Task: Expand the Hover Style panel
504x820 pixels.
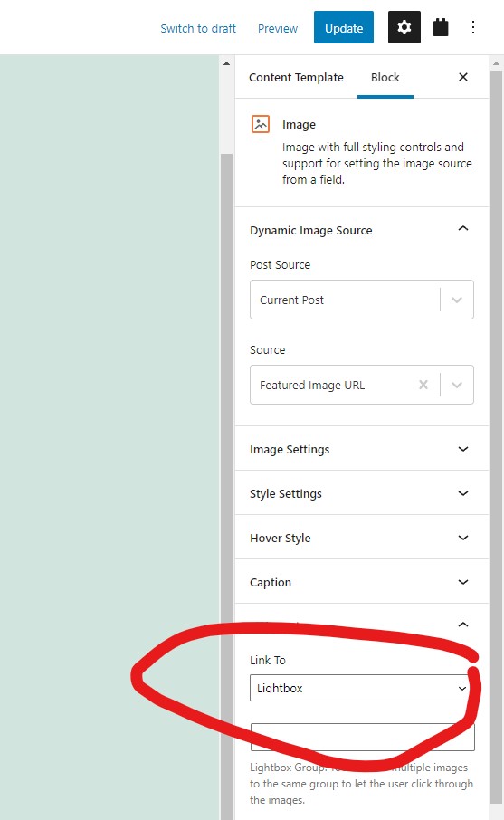Action: (362, 538)
